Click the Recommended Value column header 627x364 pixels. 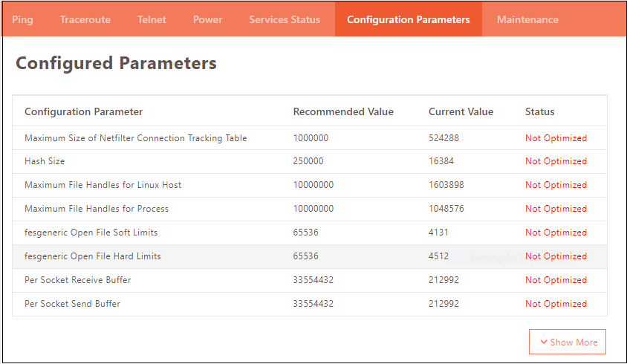[343, 111]
